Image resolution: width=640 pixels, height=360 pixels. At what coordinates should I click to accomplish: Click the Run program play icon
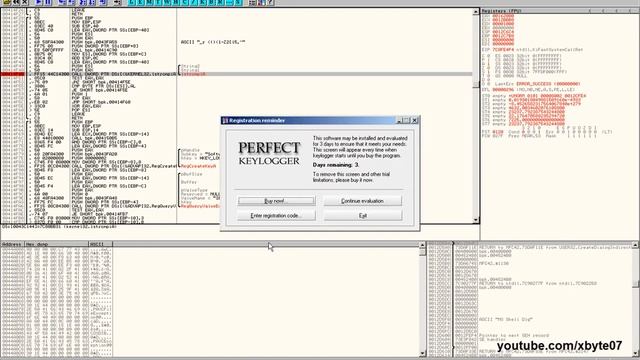coord(38,2)
